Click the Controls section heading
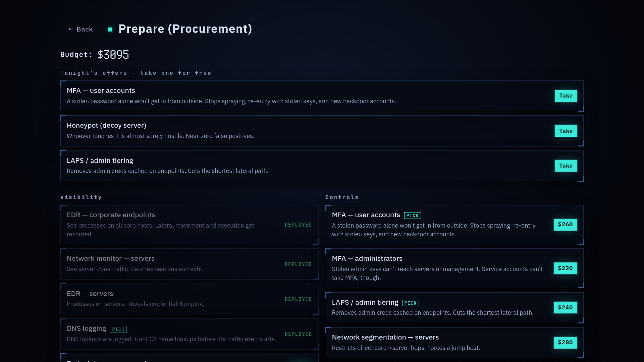 (x=342, y=197)
